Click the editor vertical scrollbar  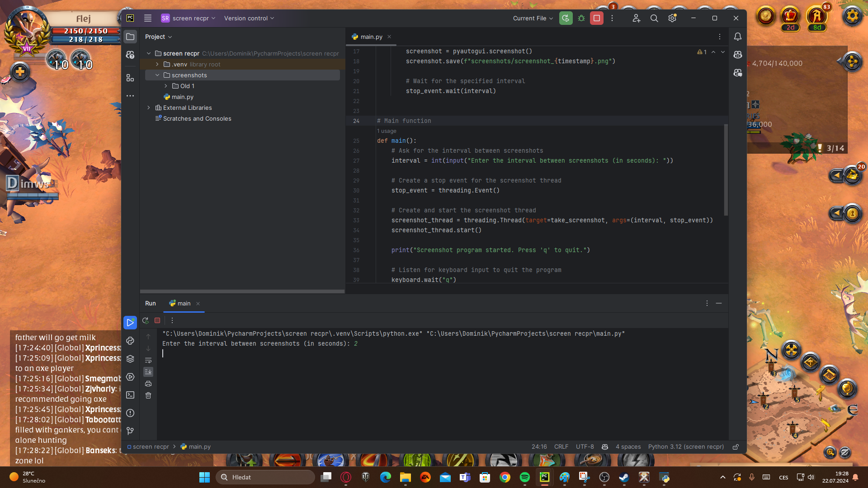pyautogui.click(x=726, y=169)
